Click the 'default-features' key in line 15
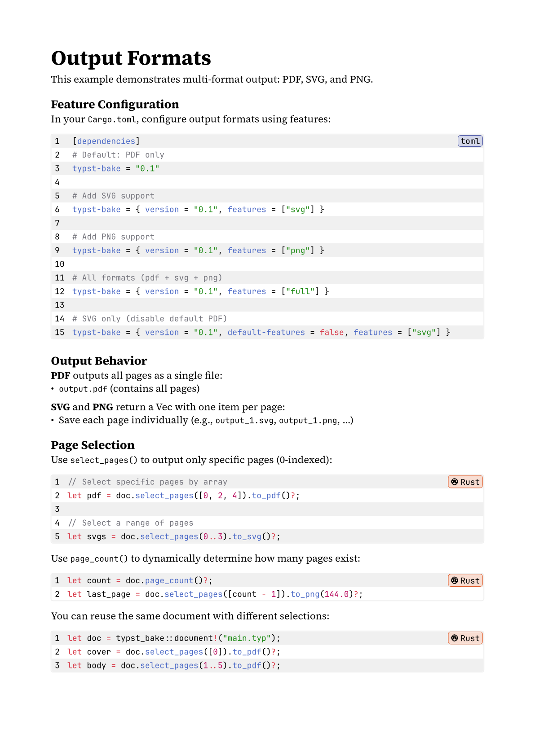The image size is (535, 756). [x=266, y=332]
